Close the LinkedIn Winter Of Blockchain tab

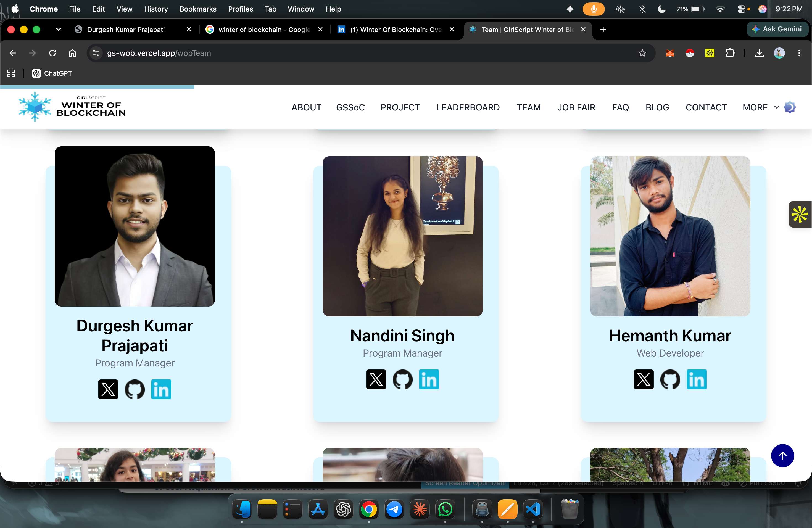pos(452,30)
